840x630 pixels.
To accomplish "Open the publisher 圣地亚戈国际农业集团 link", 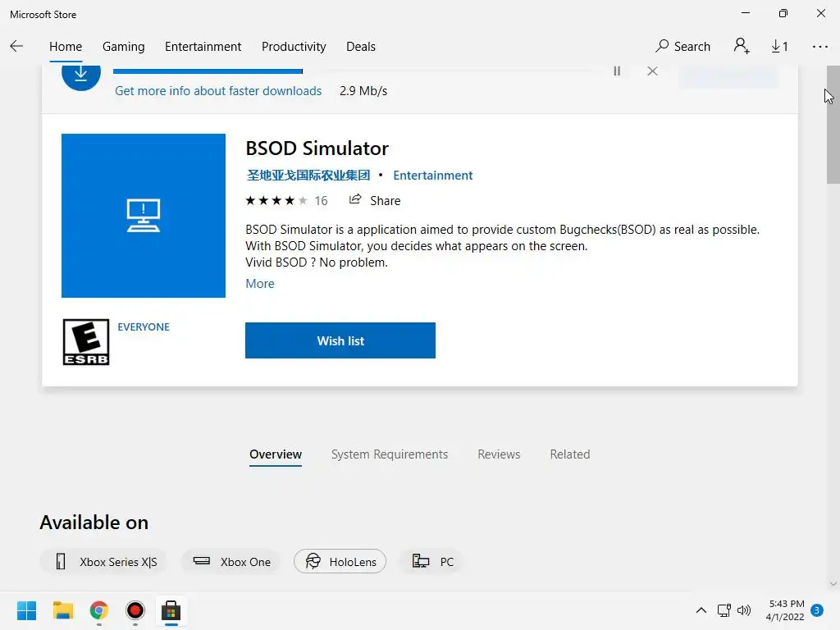I will [x=308, y=176].
